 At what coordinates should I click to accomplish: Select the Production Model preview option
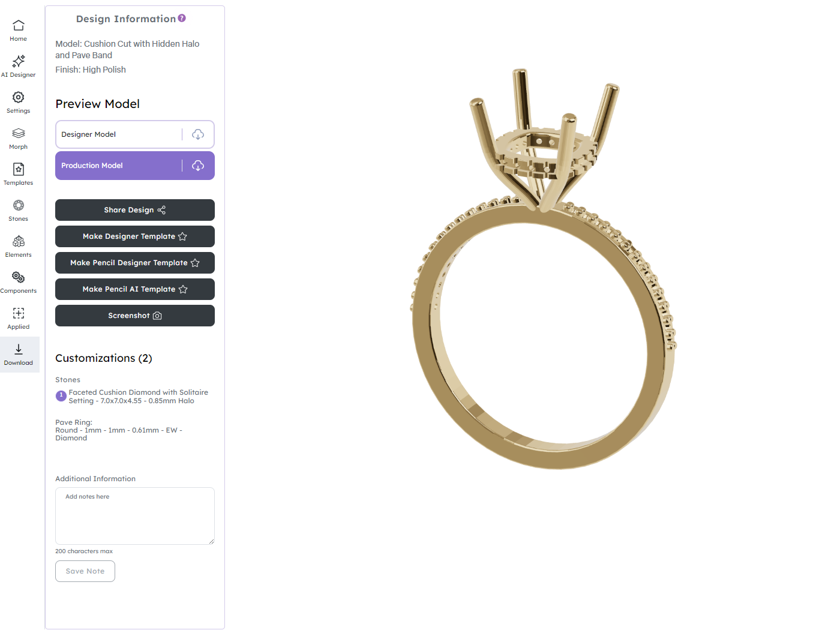(118, 166)
